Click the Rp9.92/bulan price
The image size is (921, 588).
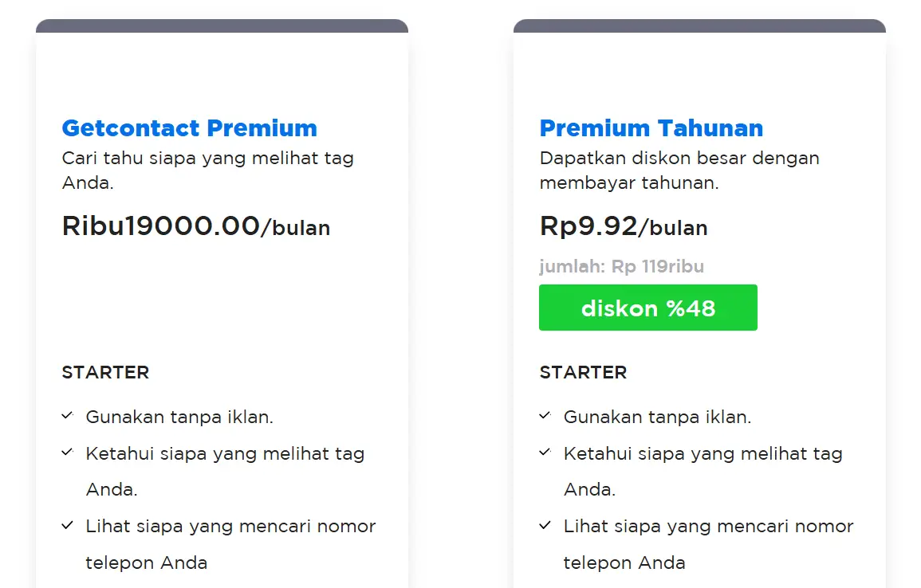click(x=624, y=226)
